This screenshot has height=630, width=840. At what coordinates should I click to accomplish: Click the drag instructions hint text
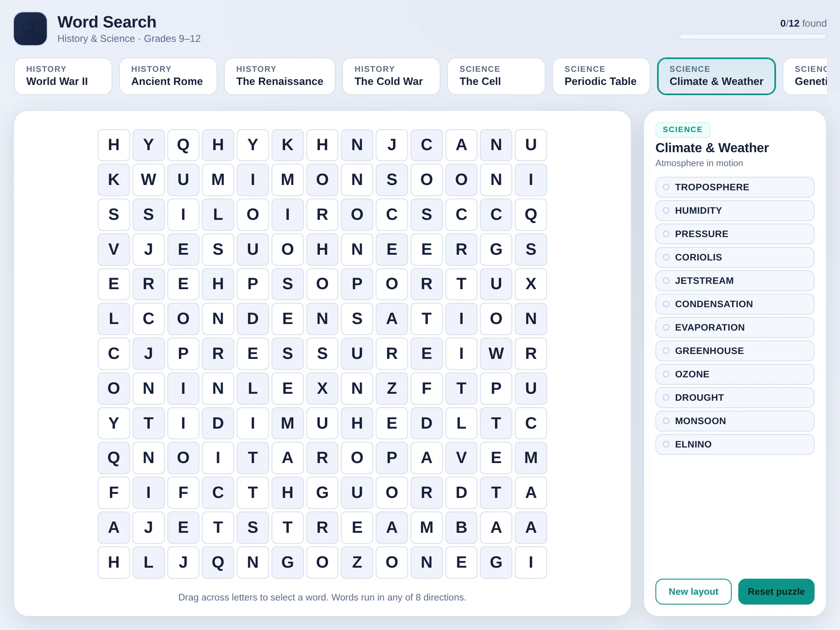[322, 597]
